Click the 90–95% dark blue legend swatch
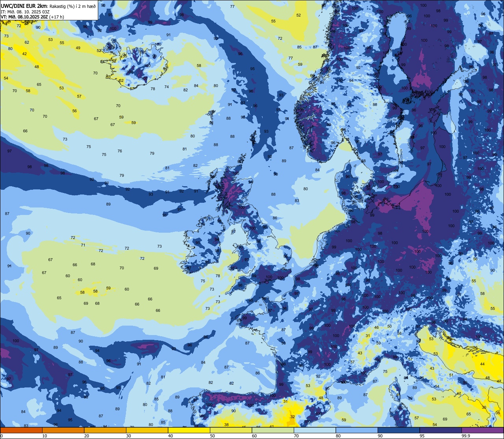 coord(398,430)
